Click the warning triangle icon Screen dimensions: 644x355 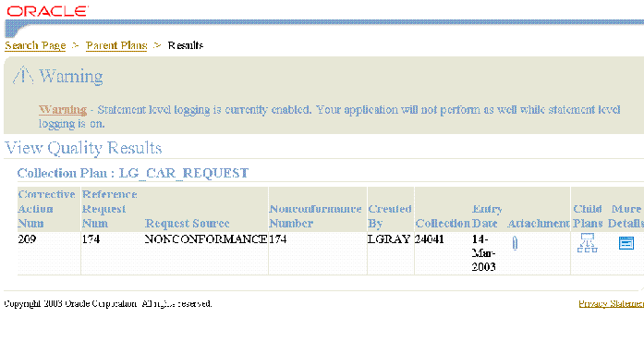point(23,75)
